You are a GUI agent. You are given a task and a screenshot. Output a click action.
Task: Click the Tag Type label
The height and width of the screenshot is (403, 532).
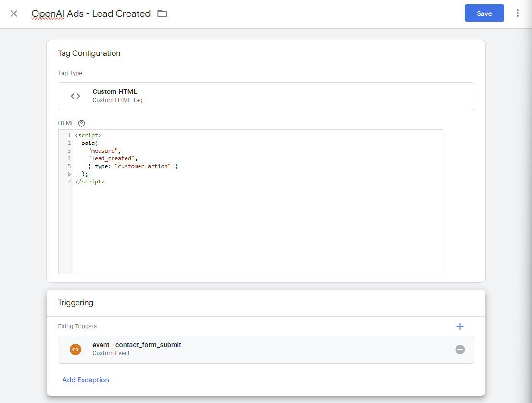(70, 73)
